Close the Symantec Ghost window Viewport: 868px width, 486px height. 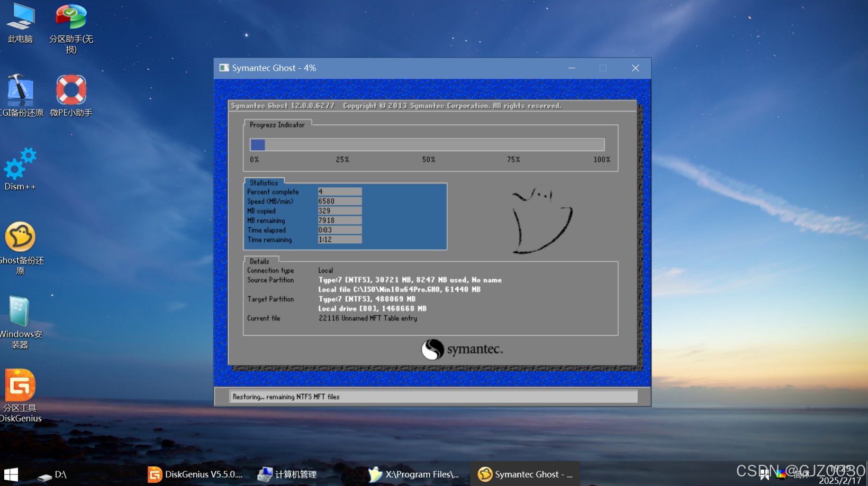[x=636, y=68]
